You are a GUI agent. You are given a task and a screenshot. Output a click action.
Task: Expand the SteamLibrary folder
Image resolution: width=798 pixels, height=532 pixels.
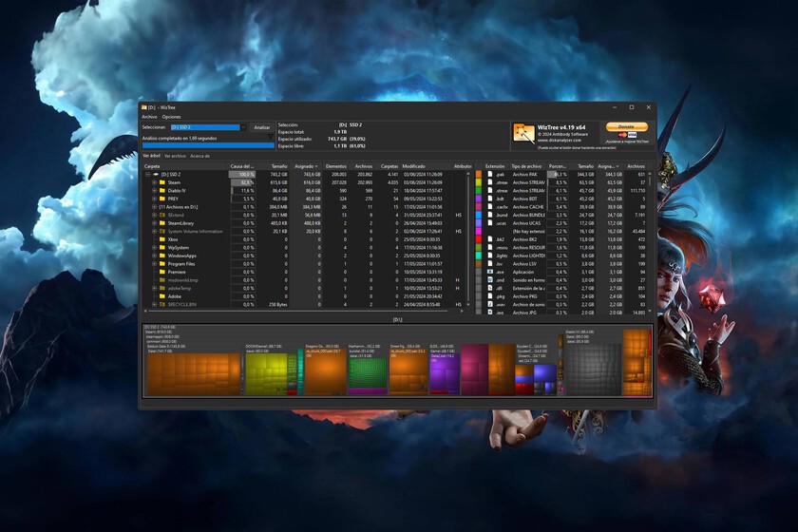coord(155,223)
